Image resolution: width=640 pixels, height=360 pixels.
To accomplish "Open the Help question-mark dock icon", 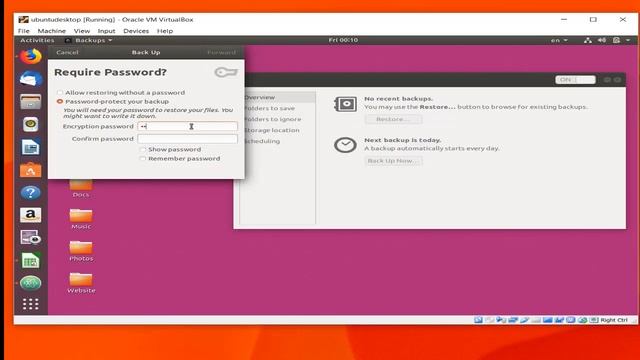I will tap(31, 193).
